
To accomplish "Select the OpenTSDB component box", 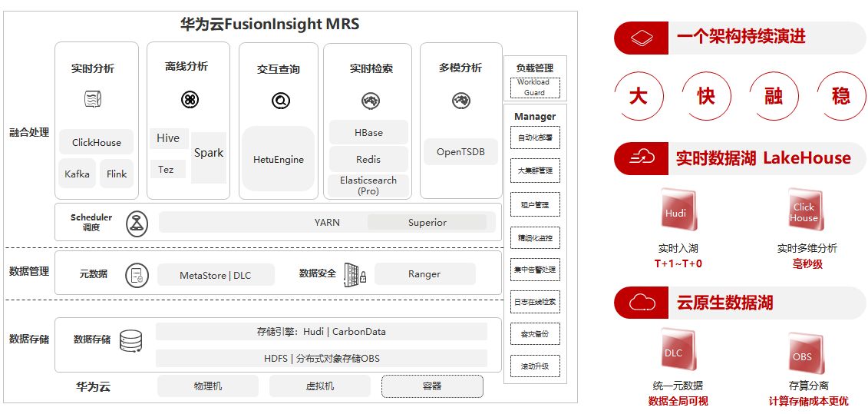I will pyautogui.click(x=461, y=151).
